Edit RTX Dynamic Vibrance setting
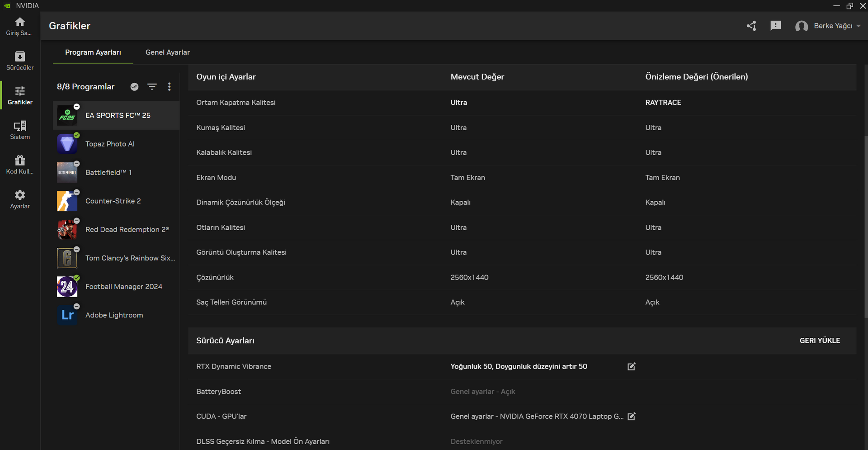 (x=632, y=366)
